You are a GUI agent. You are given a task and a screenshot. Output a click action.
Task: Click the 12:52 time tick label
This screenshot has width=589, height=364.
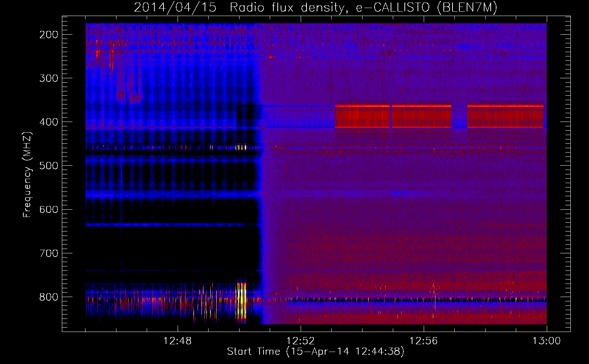301,341
